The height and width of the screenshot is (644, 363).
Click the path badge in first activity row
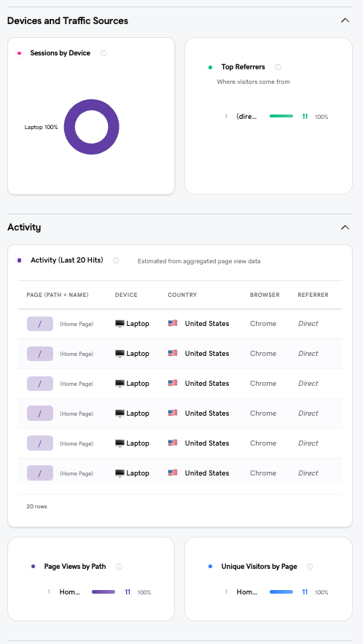coord(40,324)
